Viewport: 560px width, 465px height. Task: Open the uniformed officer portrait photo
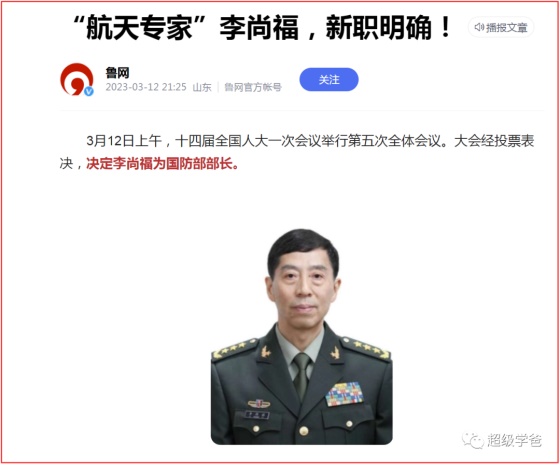pyautogui.click(x=302, y=336)
